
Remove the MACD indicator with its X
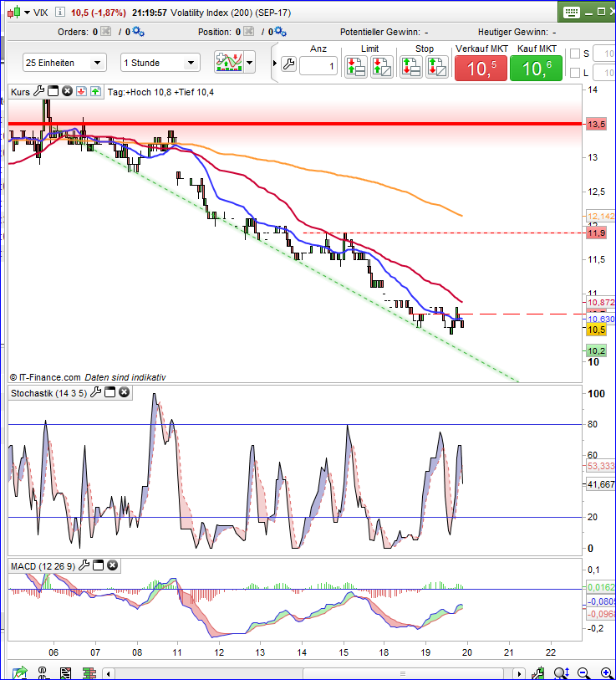112,565
